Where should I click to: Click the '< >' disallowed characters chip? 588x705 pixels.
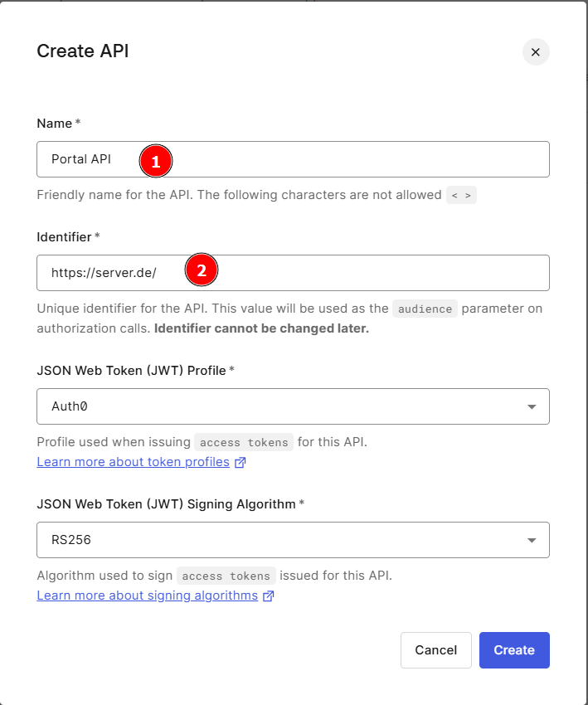tap(461, 195)
